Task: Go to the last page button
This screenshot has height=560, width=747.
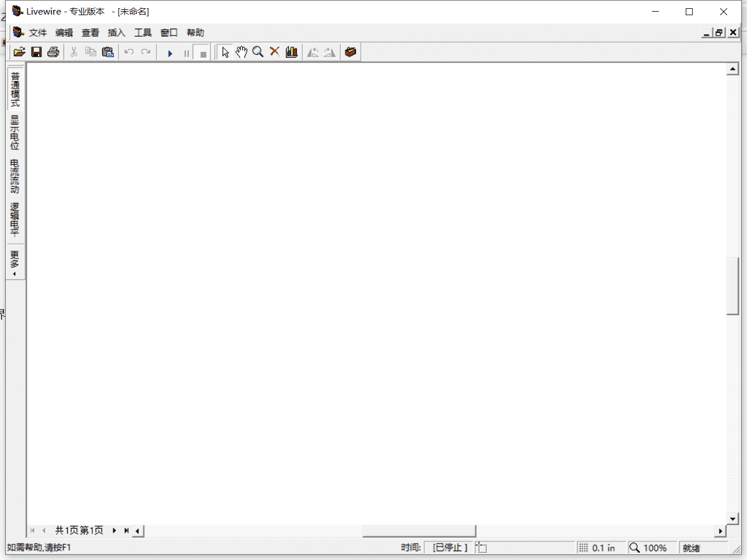Action: 126,530
